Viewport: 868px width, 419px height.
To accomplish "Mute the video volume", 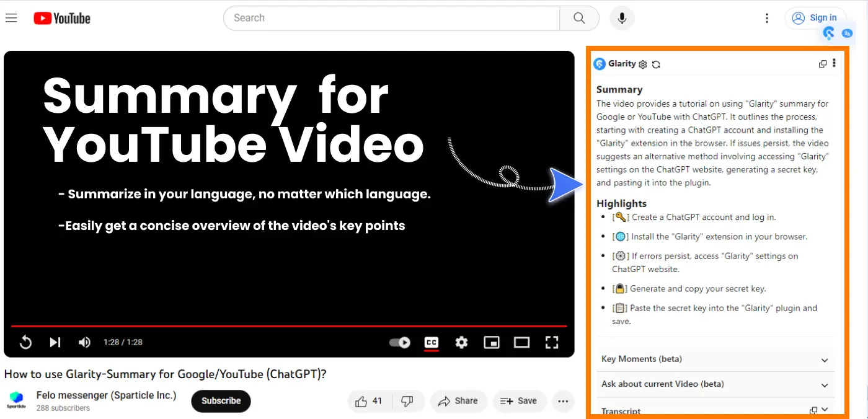I will click(84, 342).
